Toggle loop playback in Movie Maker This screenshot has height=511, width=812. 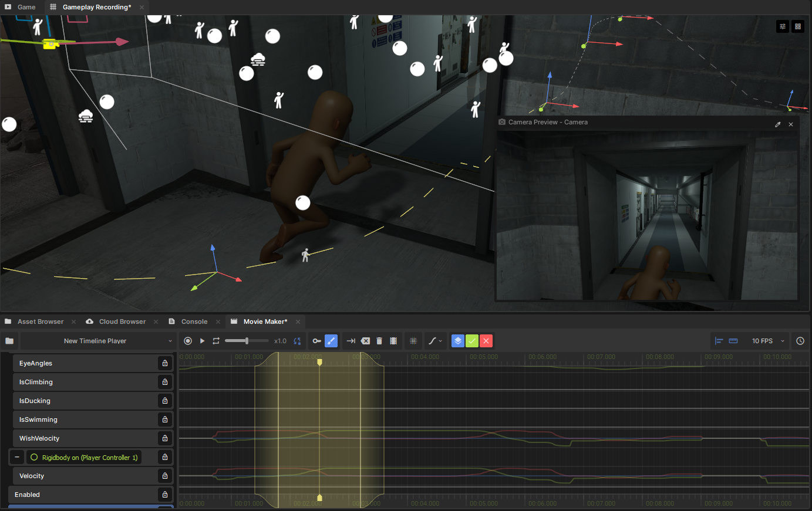[x=216, y=341]
